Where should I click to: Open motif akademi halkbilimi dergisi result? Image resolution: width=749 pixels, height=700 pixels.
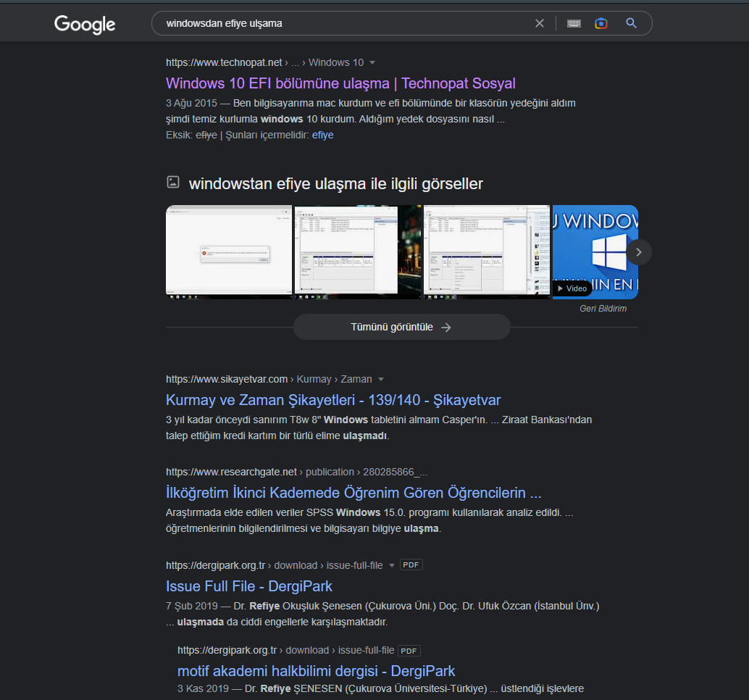click(x=317, y=671)
